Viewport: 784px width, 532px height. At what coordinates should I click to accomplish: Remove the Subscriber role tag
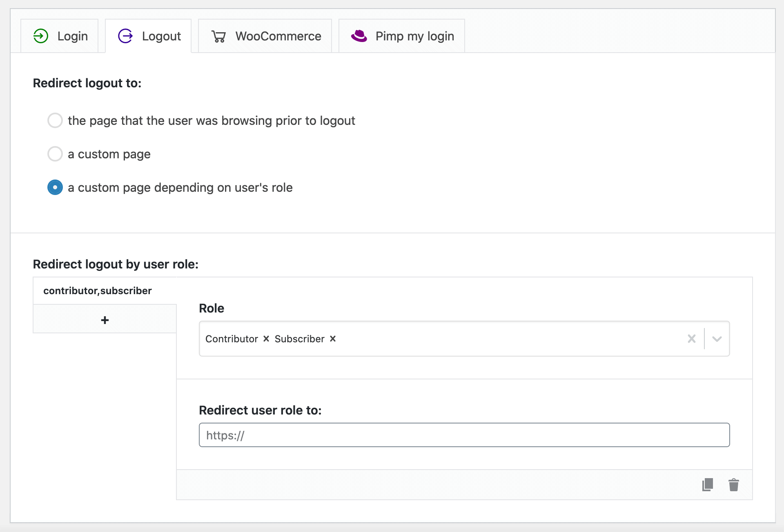[x=333, y=339]
